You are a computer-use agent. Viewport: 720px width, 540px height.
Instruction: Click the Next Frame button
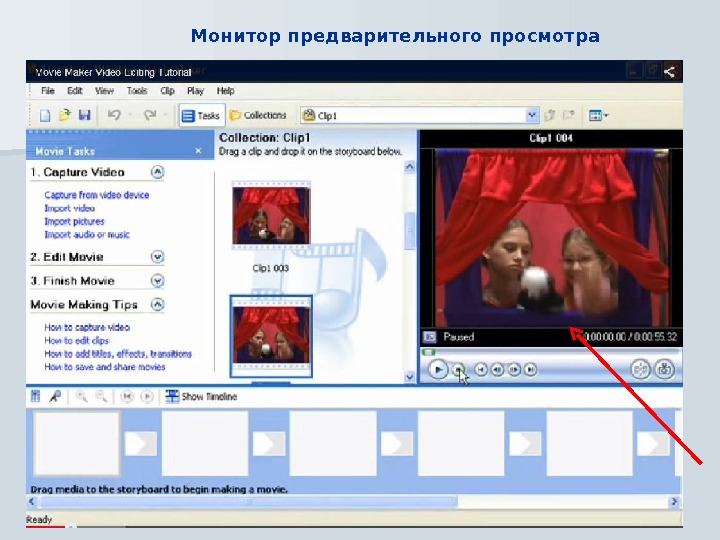point(514,369)
